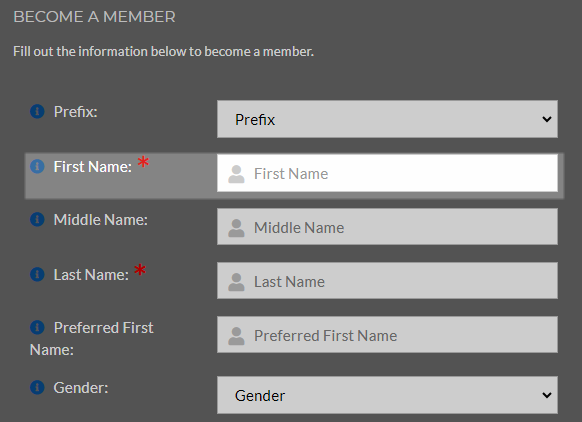Click the info icon beside Middle Name
The width and height of the screenshot is (582, 422).
[37, 219]
